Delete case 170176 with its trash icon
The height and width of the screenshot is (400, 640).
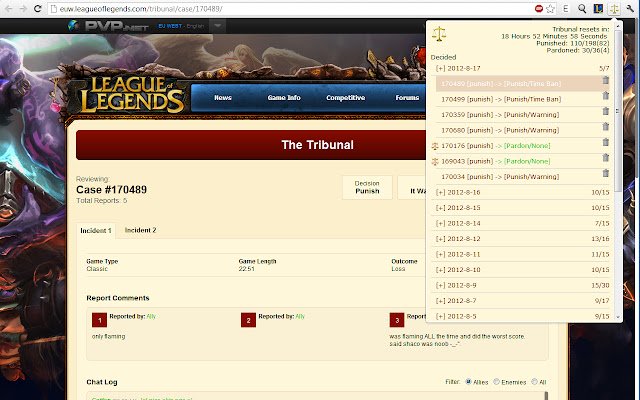[x=606, y=142]
